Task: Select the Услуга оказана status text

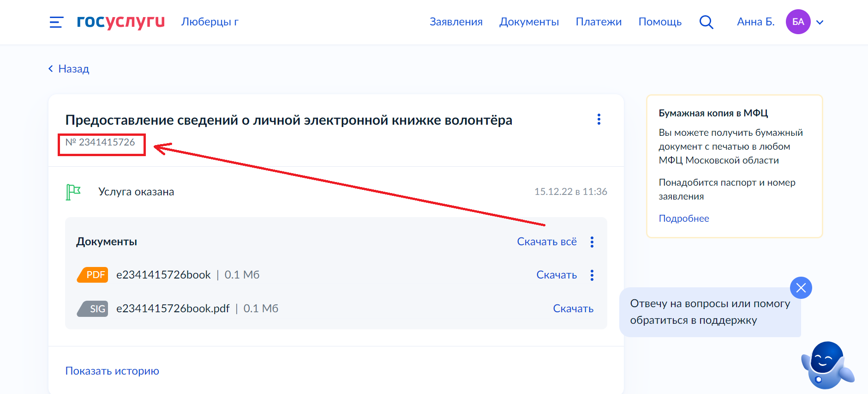Action: coord(136,192)
